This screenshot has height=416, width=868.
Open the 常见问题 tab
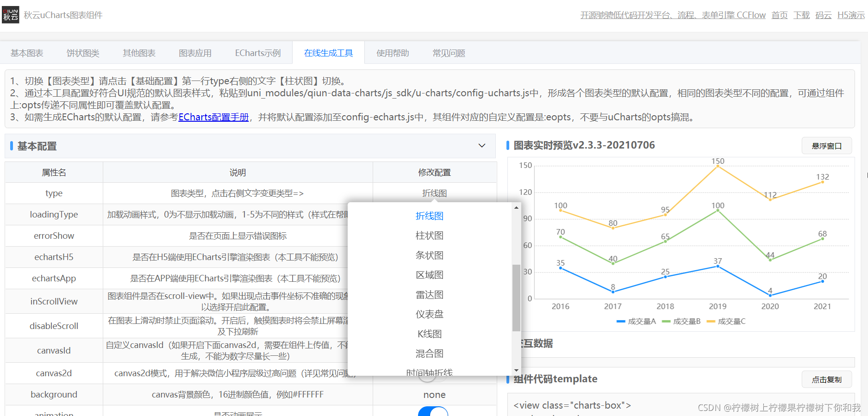click(x=449, y=53)
